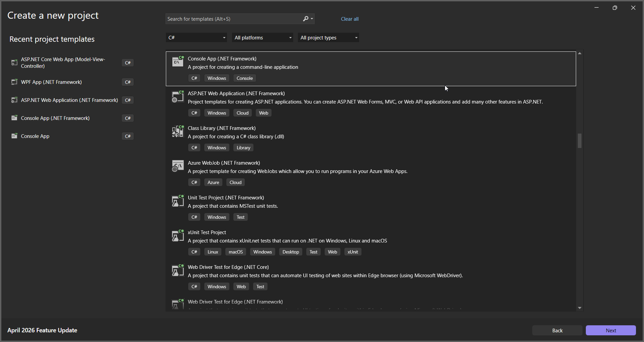Click the Web Driver Test for Edge (.NET Core) icon
This screenshot has height=342, width=644.
178,270
